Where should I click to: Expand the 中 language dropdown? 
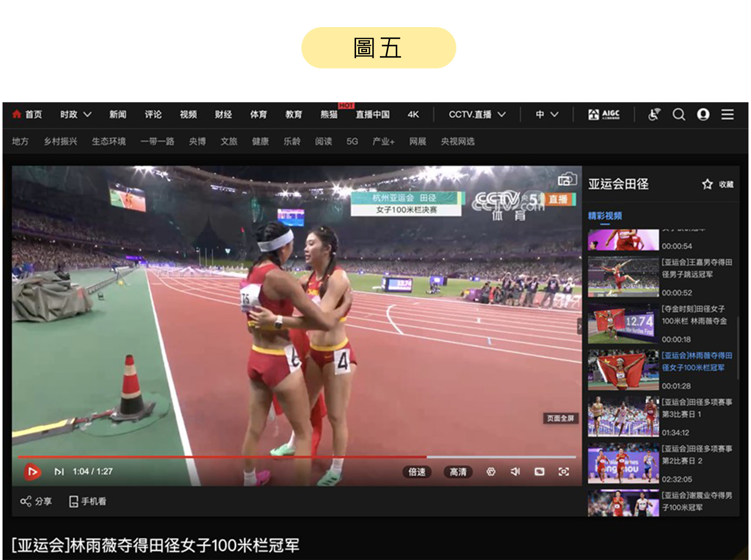[546, 114]
